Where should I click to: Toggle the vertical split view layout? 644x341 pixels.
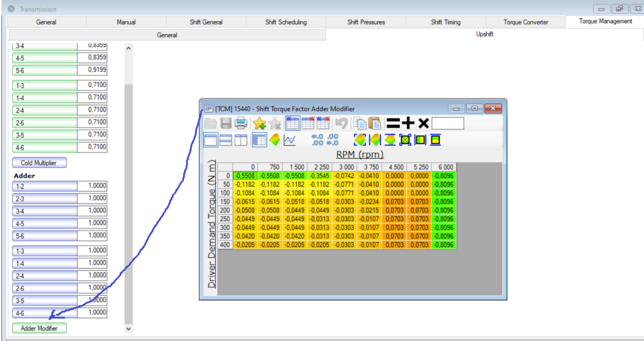click(x=241, y=140)
